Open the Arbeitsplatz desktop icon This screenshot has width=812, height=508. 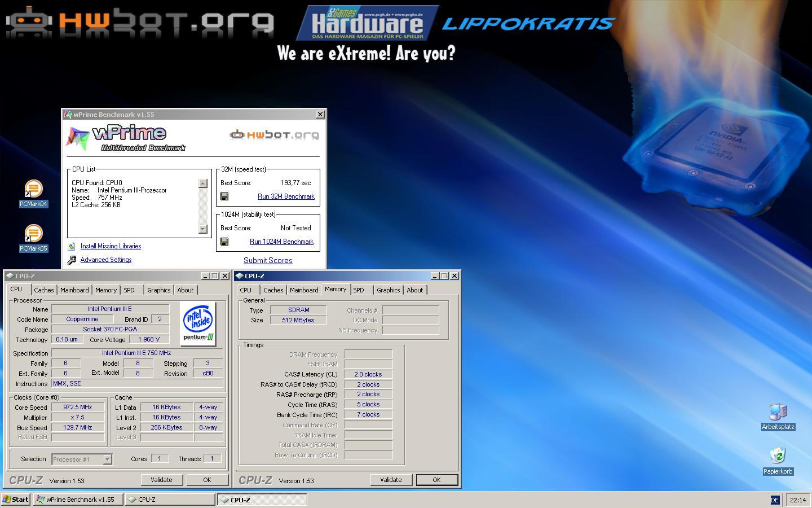click(x=778, y=417)
